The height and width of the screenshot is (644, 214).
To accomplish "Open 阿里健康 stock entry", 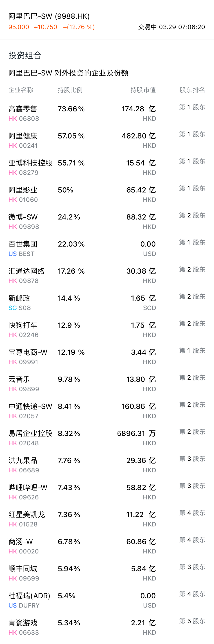I will pos(107,140).
